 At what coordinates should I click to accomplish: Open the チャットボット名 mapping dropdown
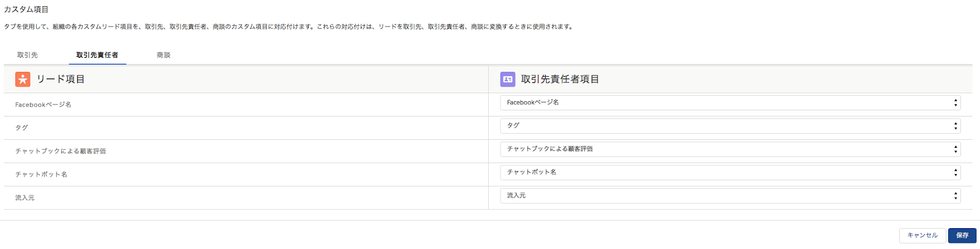coord(729,172)
